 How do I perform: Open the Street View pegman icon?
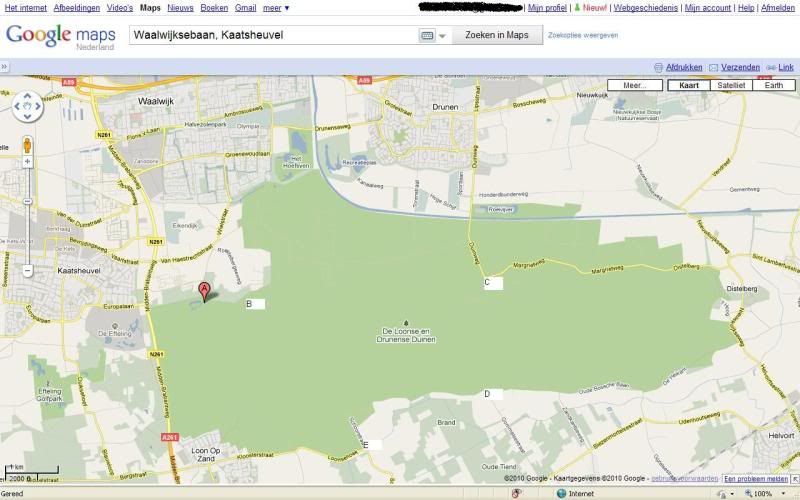point(28,145)
